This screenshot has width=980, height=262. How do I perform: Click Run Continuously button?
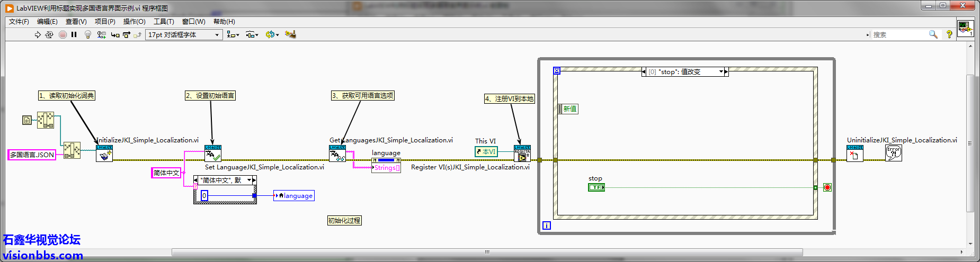(x=49, y=34)
